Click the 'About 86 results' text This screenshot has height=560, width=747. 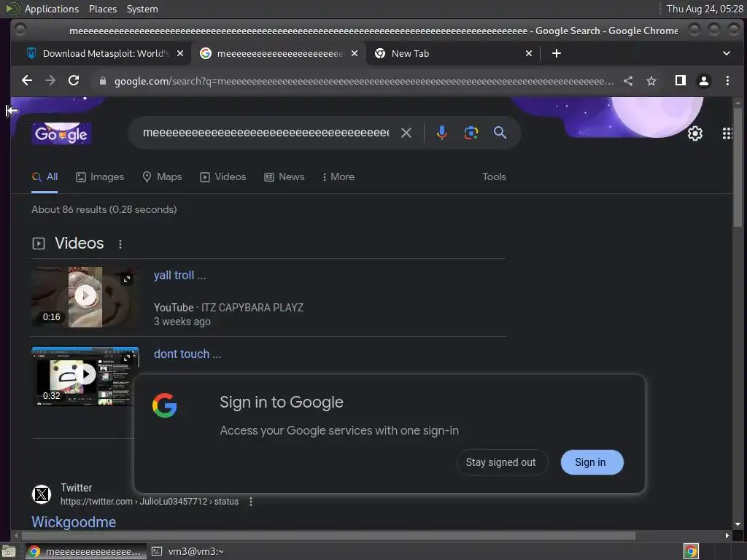104,209
